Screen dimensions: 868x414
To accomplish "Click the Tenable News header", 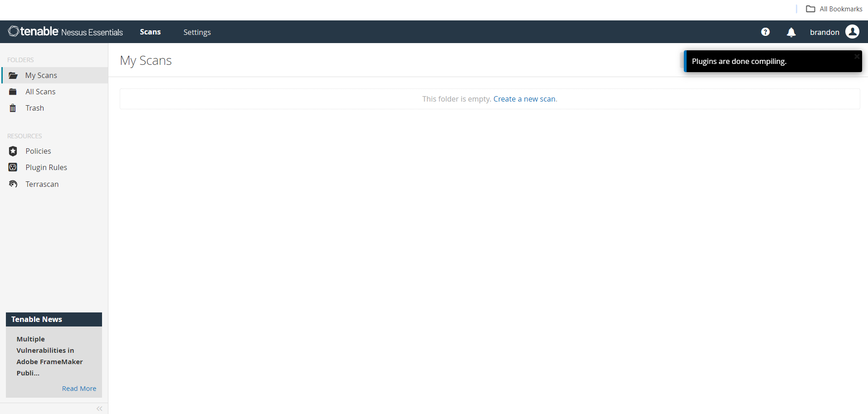I will [x=54, y=319].
